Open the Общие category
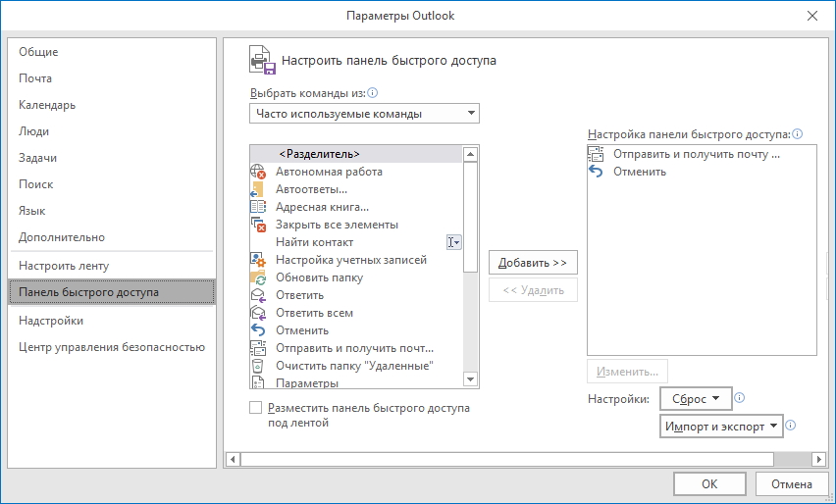 (x=112, y=52)
